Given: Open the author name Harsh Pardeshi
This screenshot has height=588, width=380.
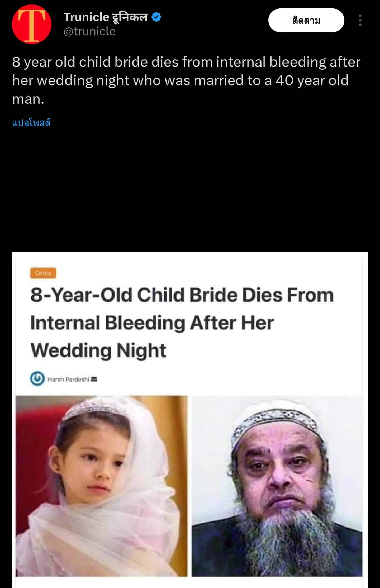Looking at the screenshot, I should [68, 379].
